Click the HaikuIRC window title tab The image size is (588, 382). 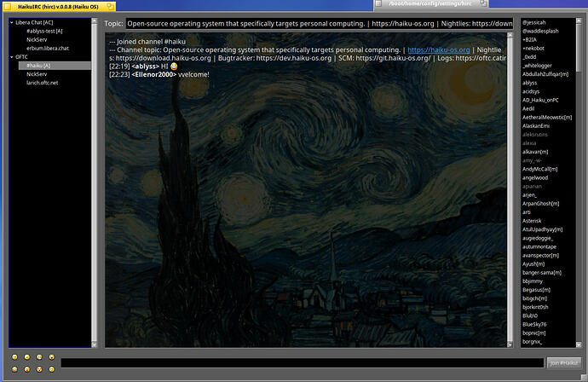click(x=58, y=7)
